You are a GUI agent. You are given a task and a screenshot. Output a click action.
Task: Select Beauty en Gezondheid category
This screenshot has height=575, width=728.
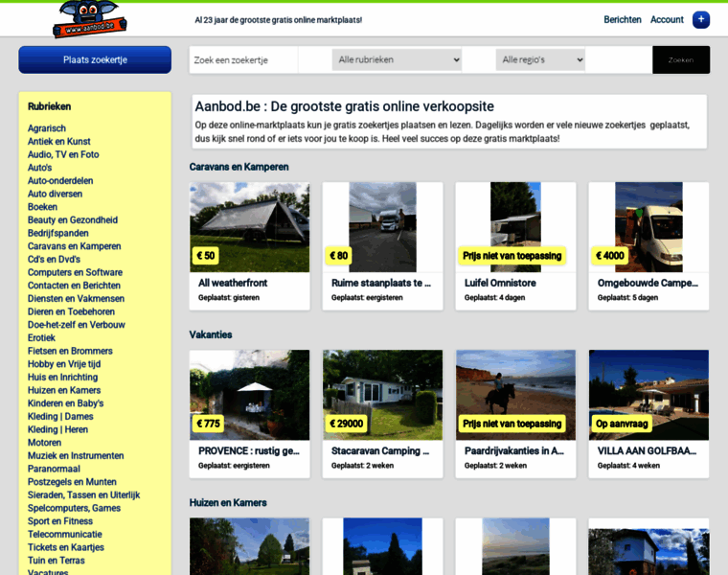coord(73,219)
